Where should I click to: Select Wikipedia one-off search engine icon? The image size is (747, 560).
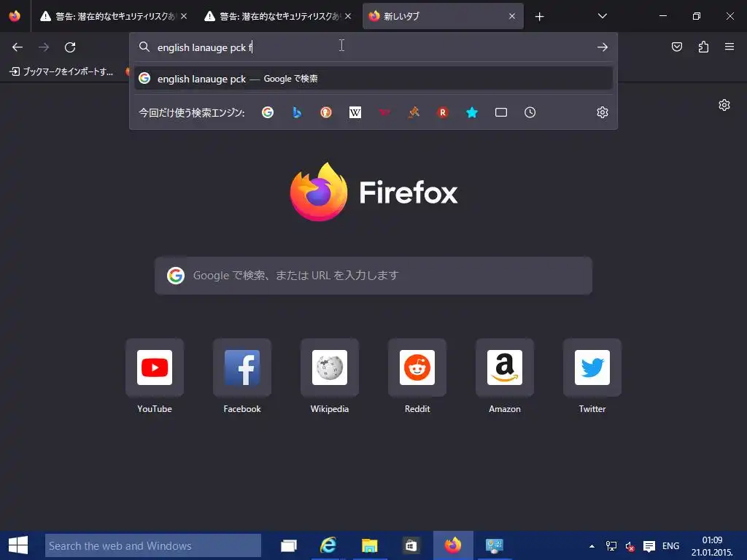(355, 112)
